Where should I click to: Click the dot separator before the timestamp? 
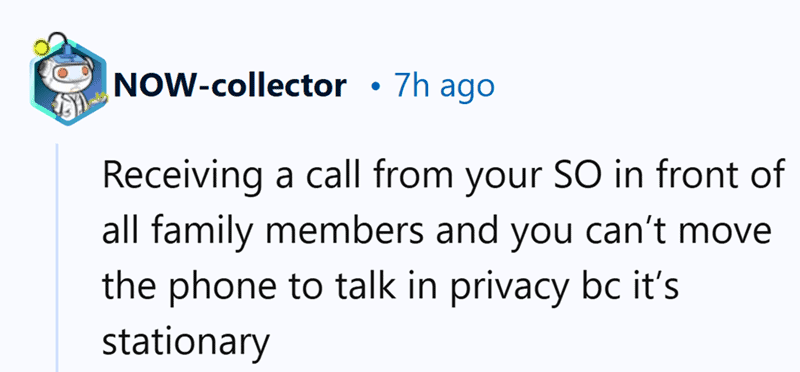pos(376,87)
